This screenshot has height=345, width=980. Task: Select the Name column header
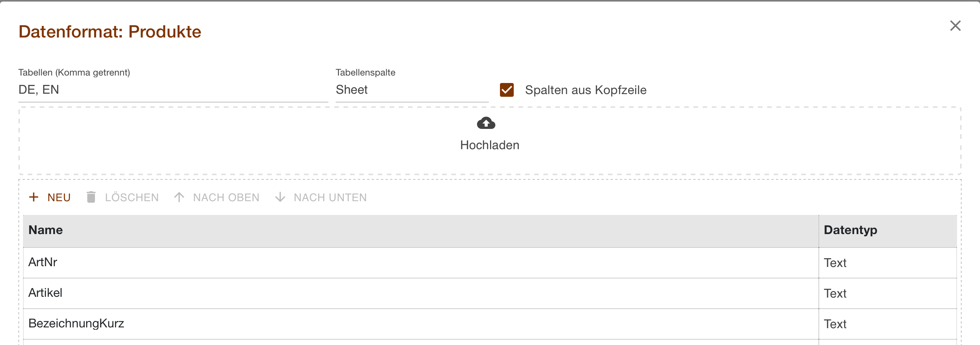pos(45,230)
